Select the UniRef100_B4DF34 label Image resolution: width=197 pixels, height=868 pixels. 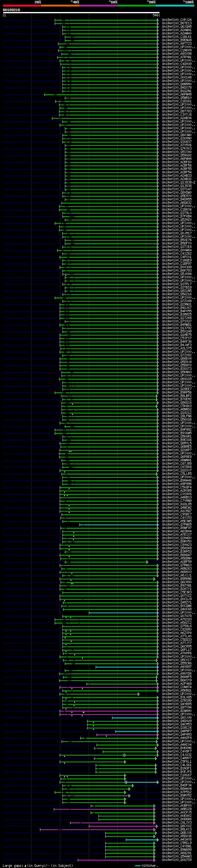tap(177, 785)
